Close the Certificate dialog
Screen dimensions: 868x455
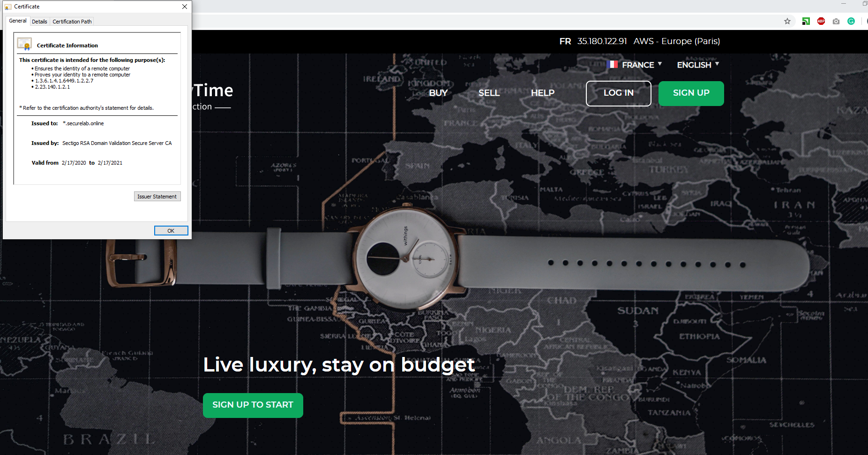tap(185, 7)
